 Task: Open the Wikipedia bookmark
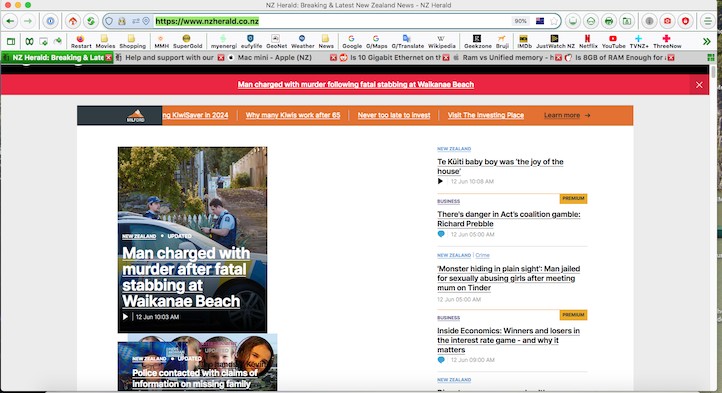pyautogui.click(x=442, y=42)
